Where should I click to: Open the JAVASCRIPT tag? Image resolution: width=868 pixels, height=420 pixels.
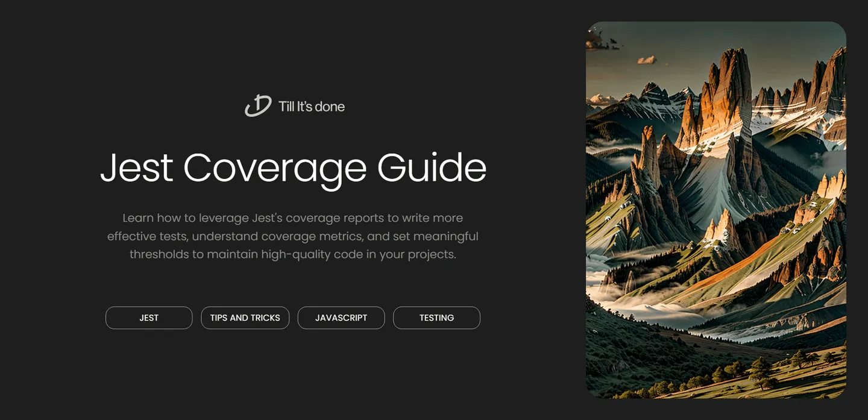[341, 318]
